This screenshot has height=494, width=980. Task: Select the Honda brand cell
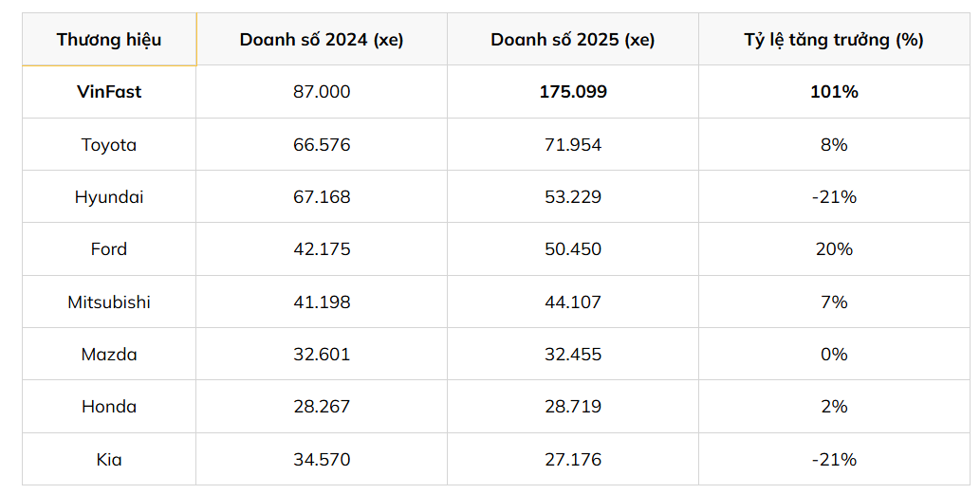[x=109, y=407]
